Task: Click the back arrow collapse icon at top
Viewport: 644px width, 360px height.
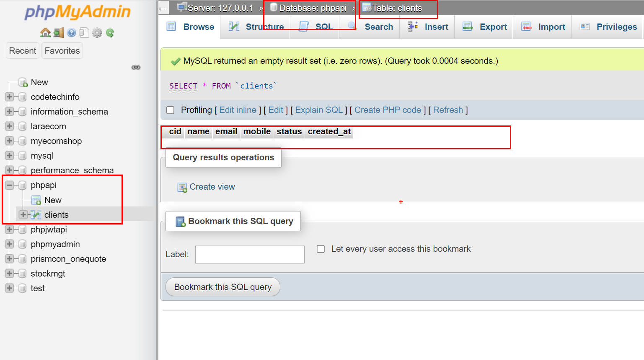Action: tap(163, 8)
